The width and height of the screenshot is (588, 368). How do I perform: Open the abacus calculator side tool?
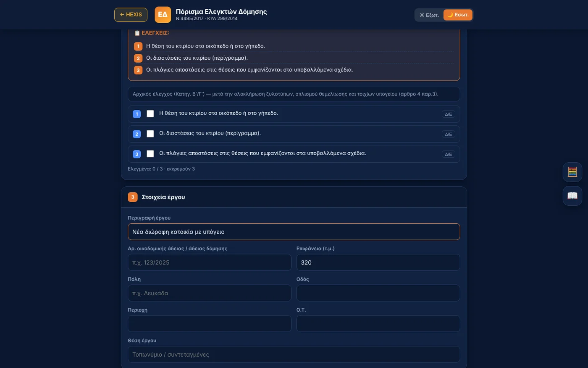click(x=572, y=172)
